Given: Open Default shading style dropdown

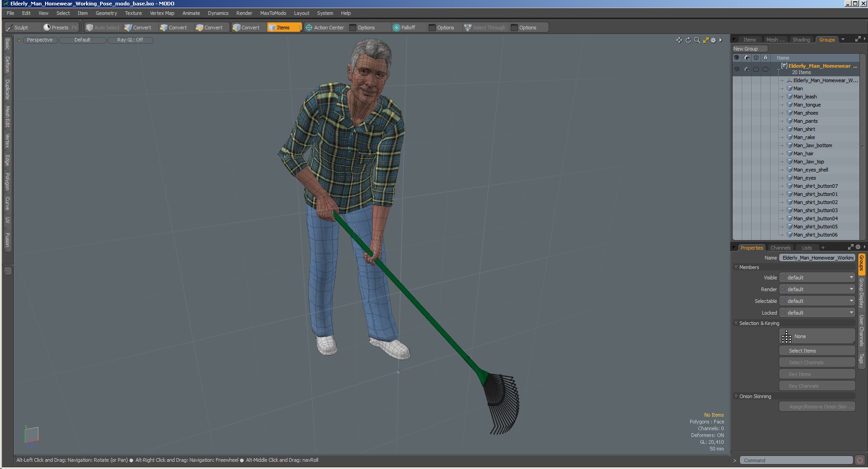Looking at the screenshot, I should tap(83, 40).
